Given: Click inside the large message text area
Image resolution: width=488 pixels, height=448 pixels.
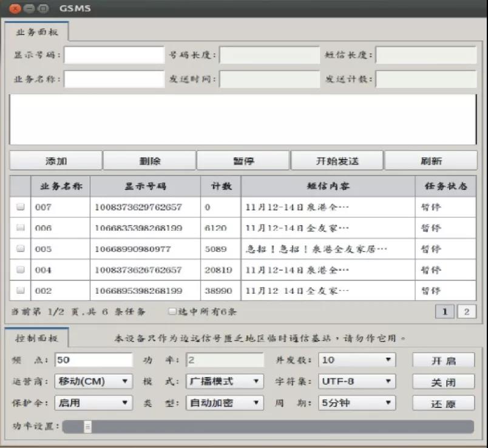Looking at the screenshot, I should pos(243,119).
